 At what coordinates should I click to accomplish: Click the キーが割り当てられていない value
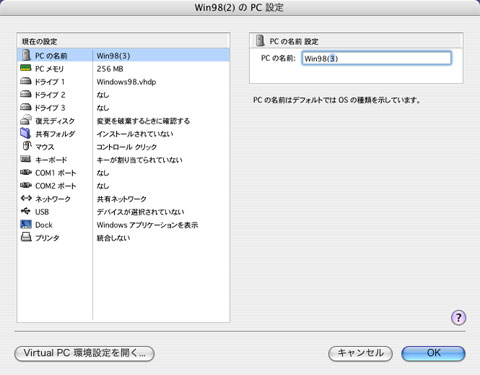(139, 160)
